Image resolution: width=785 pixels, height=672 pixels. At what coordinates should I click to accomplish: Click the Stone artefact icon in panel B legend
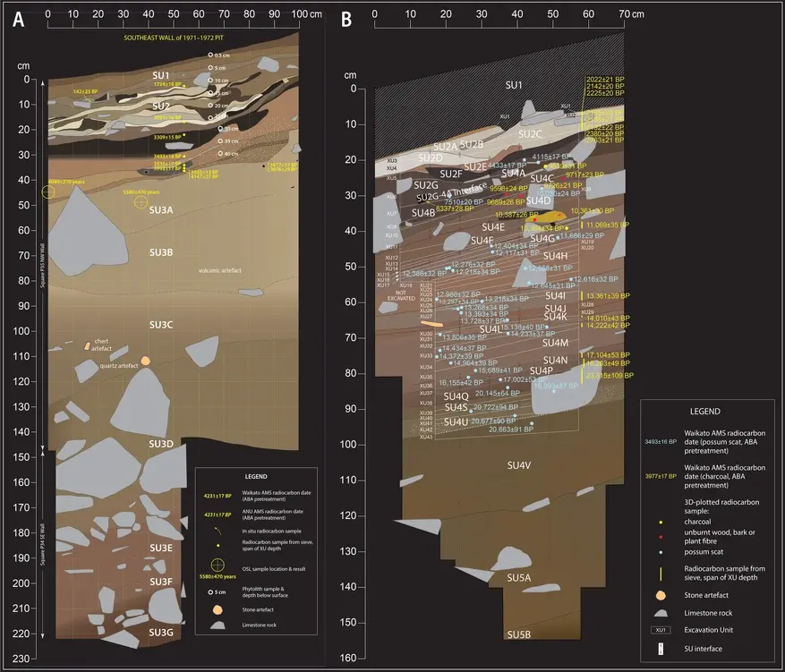[661, 595]
